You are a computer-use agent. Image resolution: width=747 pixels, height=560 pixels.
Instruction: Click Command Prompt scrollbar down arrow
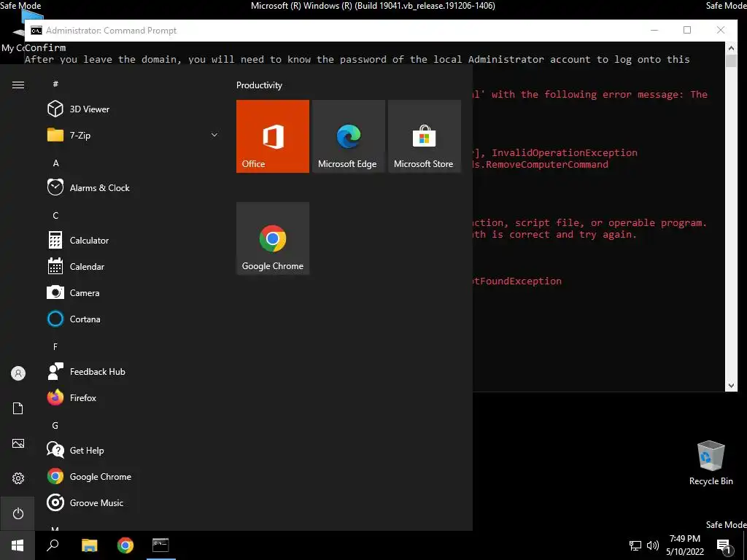(x=731, y=386)
